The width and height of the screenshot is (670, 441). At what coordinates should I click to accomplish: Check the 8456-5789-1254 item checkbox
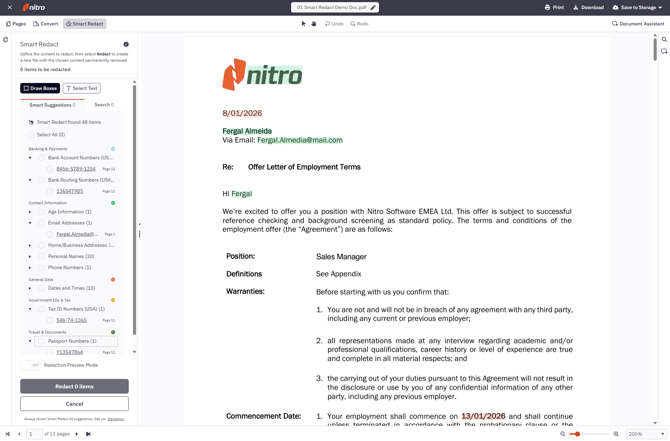tap(50, 169)
